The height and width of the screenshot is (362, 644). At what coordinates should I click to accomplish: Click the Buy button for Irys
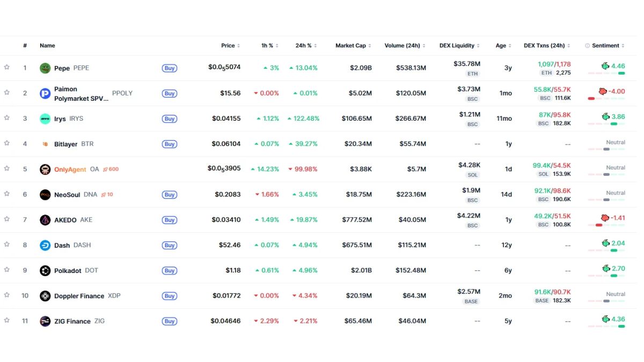(x=170, y=119)
